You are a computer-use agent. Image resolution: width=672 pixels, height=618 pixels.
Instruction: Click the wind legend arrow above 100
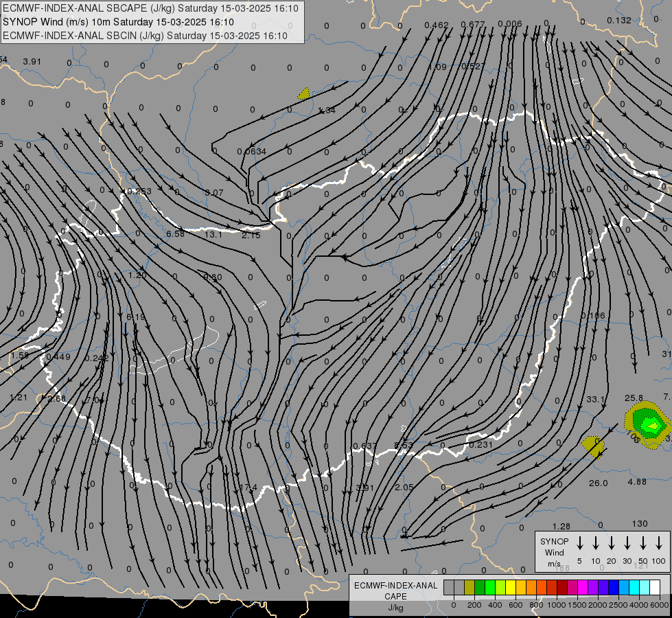click(x=659, y=543)
